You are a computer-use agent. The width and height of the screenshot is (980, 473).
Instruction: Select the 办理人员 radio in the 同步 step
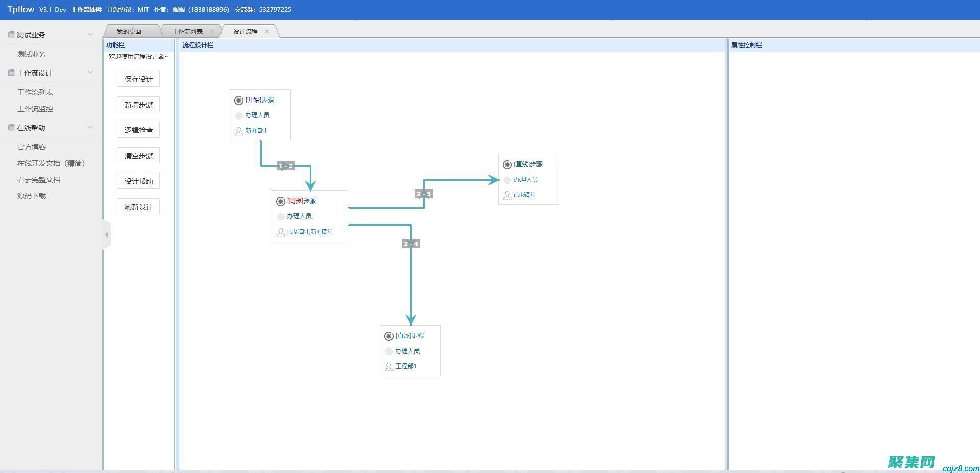pyautogui.click(x=280, y=217)
